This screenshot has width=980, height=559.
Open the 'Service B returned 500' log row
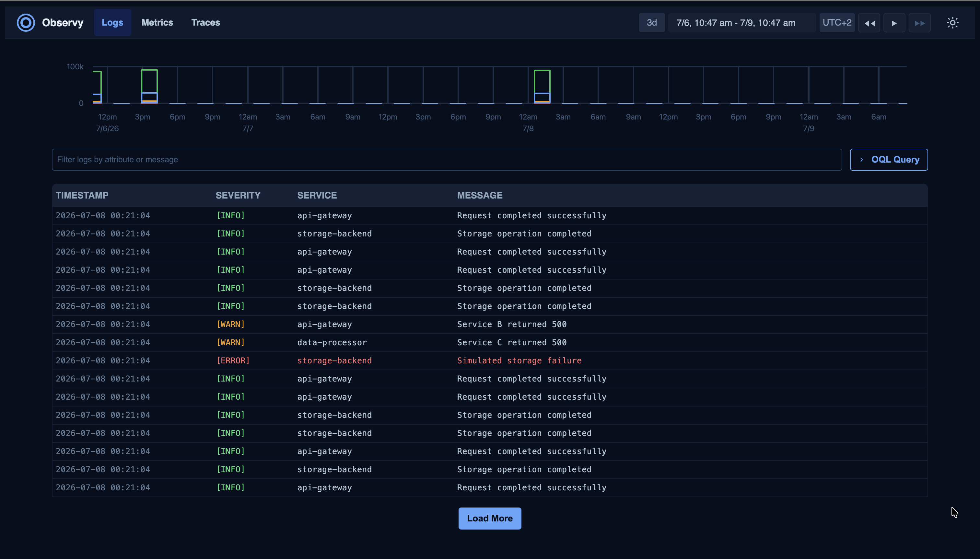(x=489, y=325)
